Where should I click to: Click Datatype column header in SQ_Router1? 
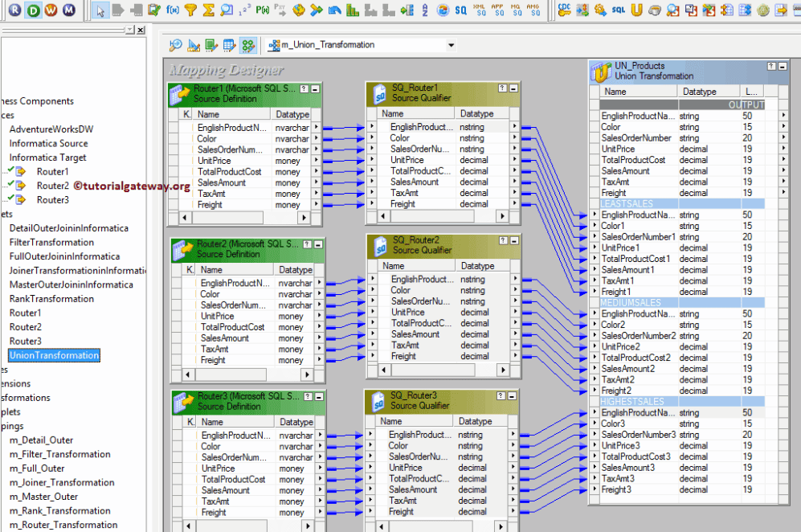[x=477, y=114]
